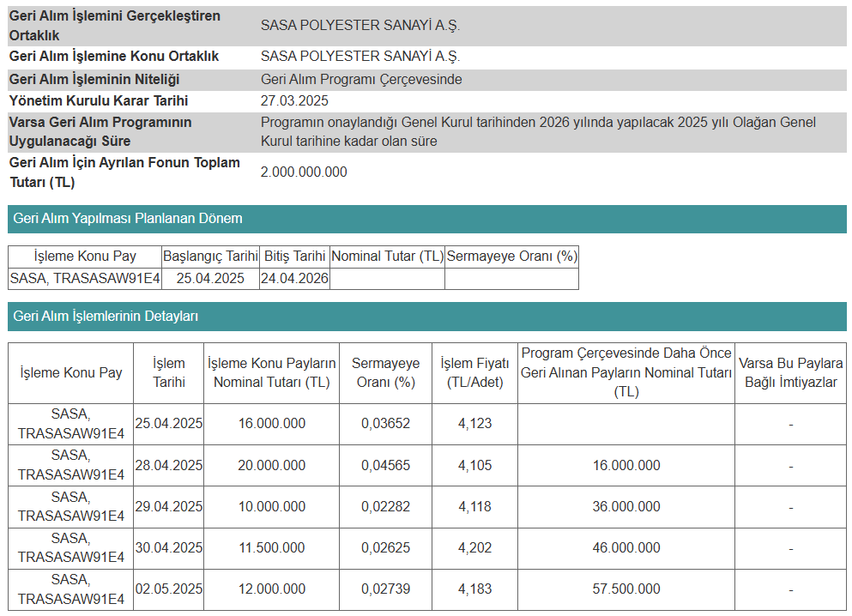
Task: Click the Bitiş Tarihi column header
Action: (296, 256)
